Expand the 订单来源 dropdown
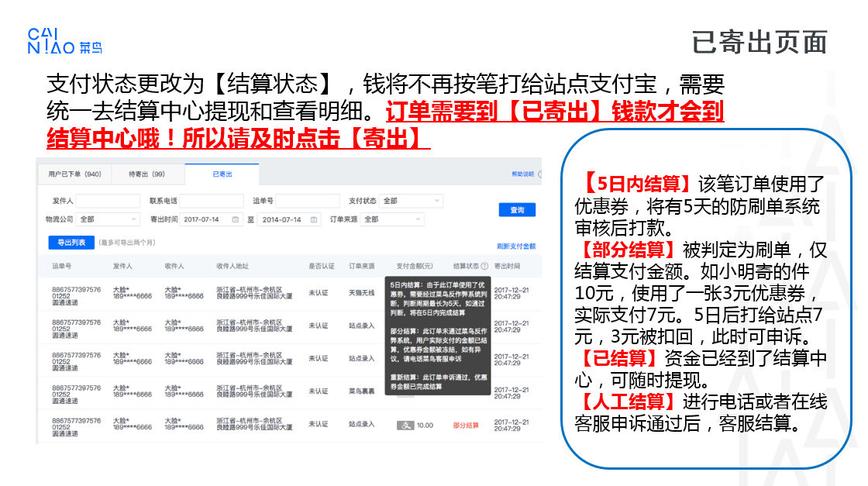868x486 pixels. point(392,219)
